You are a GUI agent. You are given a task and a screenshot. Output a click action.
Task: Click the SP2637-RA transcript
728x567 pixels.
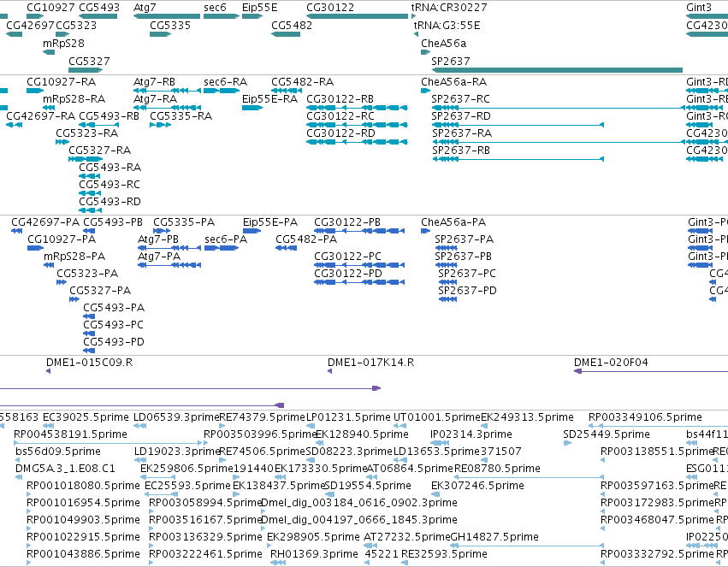[559, 142]
